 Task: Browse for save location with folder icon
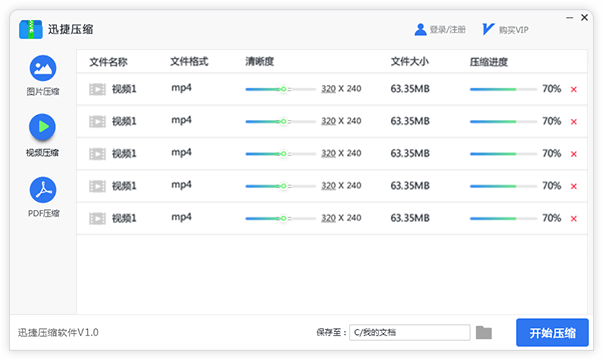click(484, 332)
